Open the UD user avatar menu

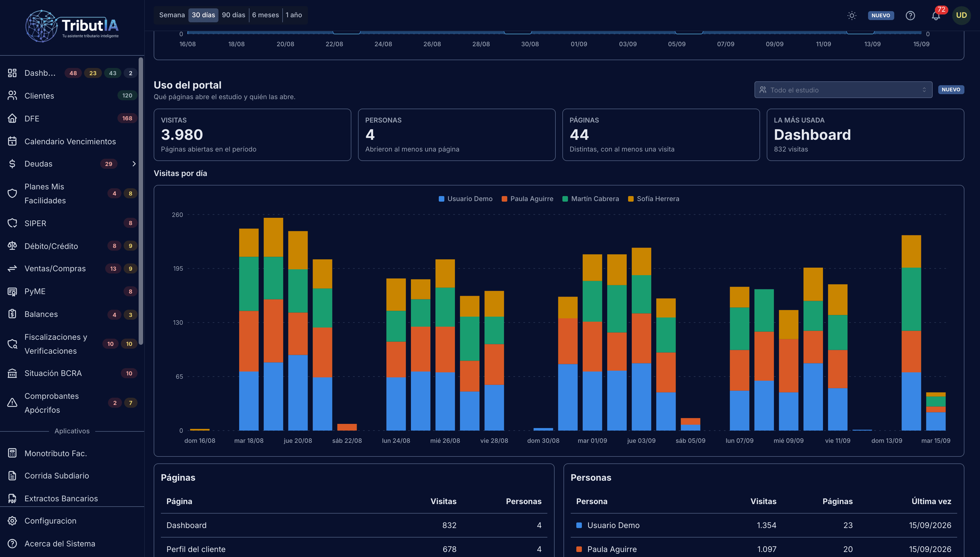point(961,15)
